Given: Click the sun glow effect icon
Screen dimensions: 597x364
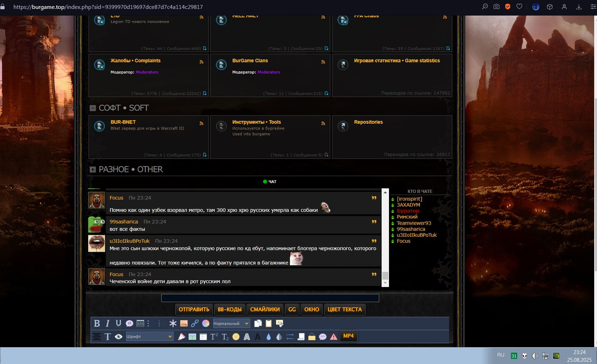Looking at the screenshot, I should (236, 337).
